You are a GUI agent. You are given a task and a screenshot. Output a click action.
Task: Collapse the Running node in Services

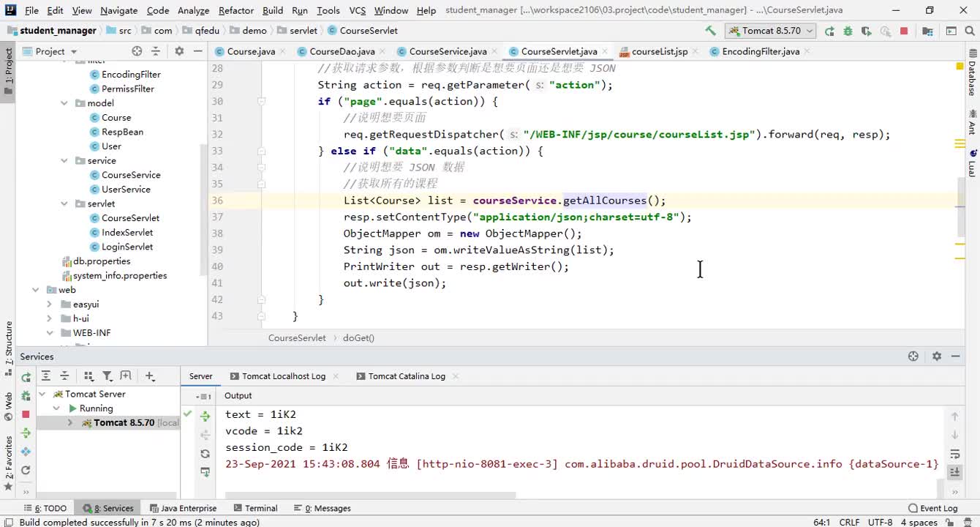56,408
